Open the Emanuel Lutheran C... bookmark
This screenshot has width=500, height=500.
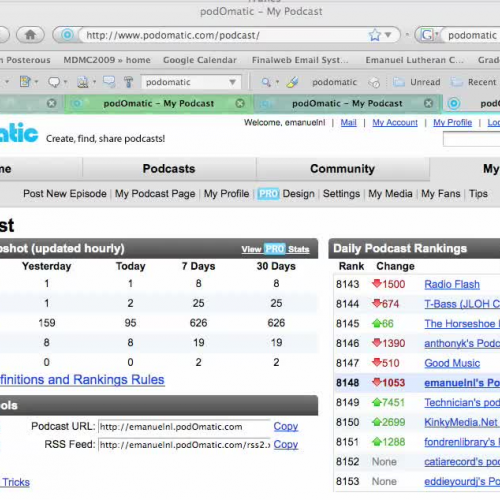tap(414, 60)
